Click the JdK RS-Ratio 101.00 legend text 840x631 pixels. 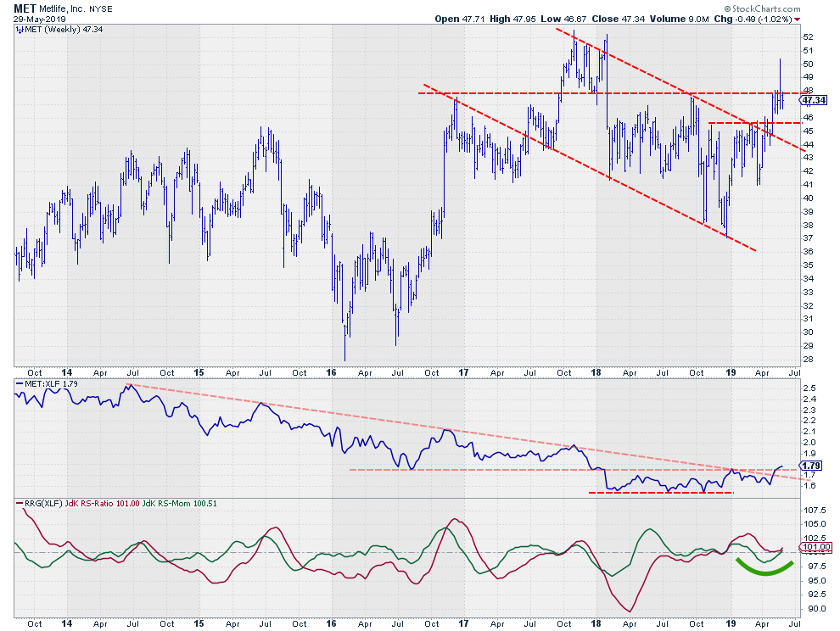(103, 504)
